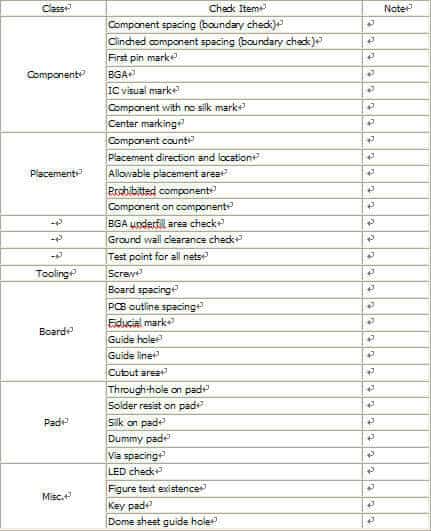Click the 'Through-hole on pad' cell
Viewport: 431px width, 531px height.
tap(234, 389)
